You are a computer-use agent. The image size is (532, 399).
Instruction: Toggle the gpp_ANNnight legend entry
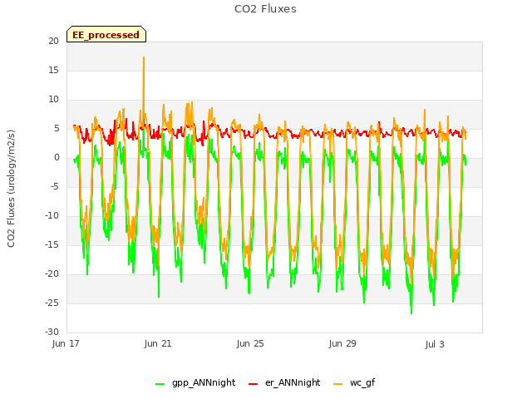click(x=195, y=382)
